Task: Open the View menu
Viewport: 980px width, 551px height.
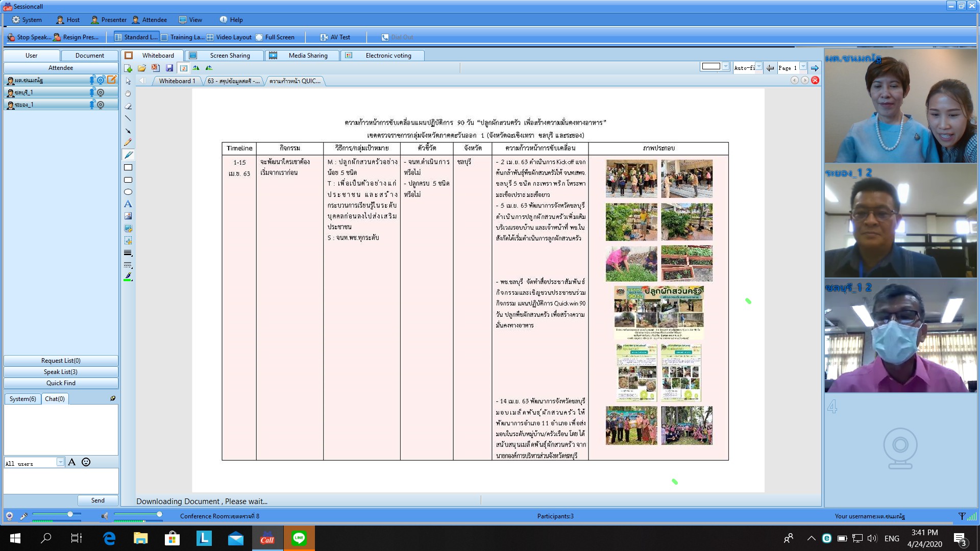Action: pos(191,20)
